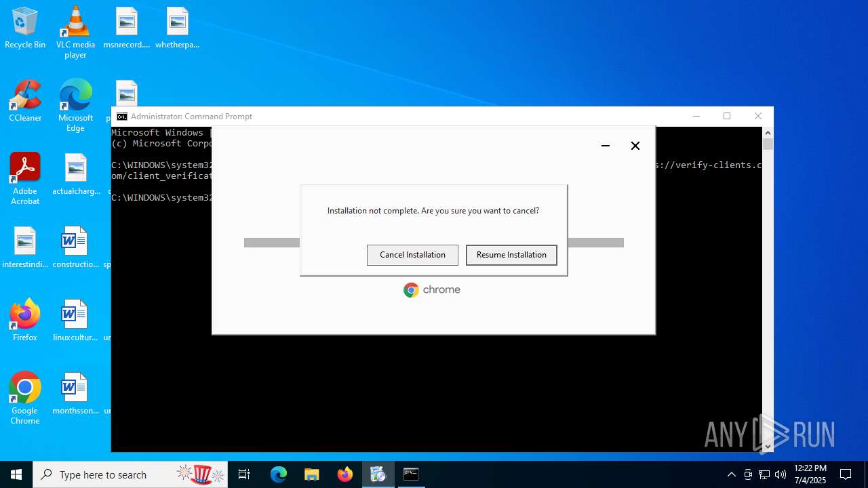Select the whetherpa image file
Screen dimensions: 868x488
[x=178, y=28]
